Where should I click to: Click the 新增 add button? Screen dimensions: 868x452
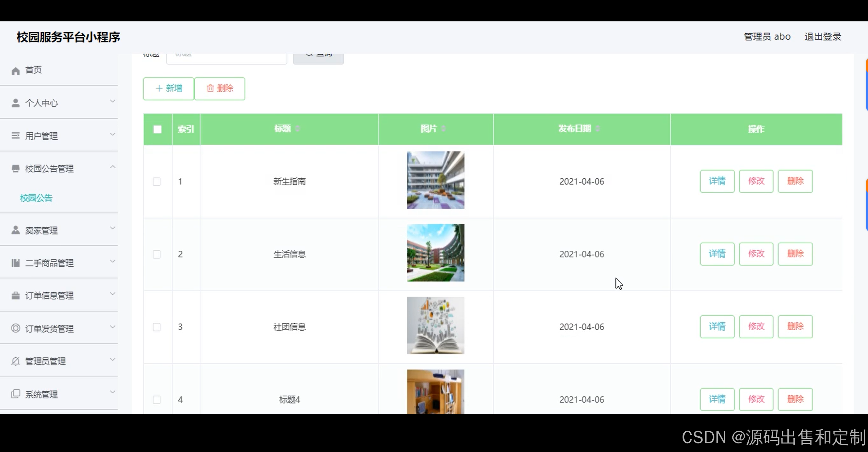pyautogui.click(x=169, y=89)
